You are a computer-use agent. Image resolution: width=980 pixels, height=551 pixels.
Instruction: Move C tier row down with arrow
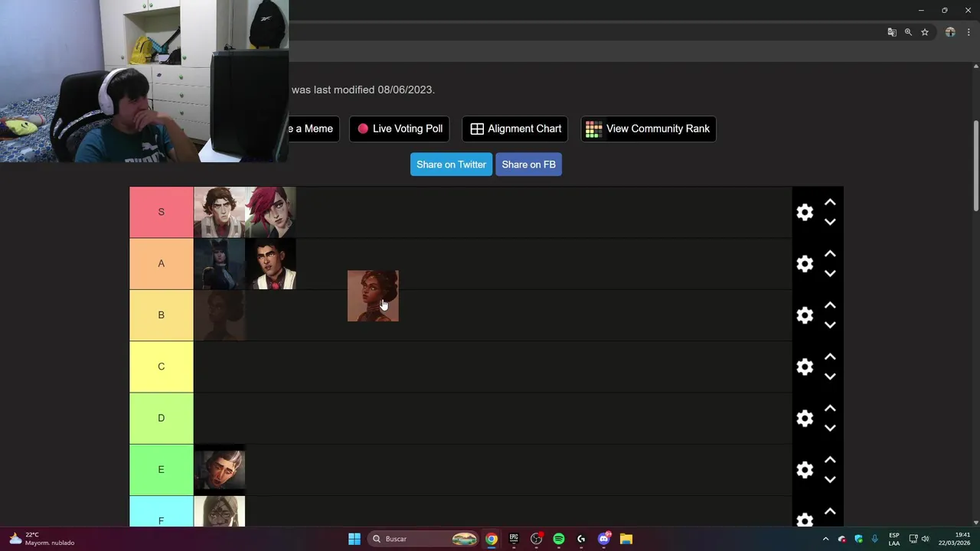click(x=830, y=376)
